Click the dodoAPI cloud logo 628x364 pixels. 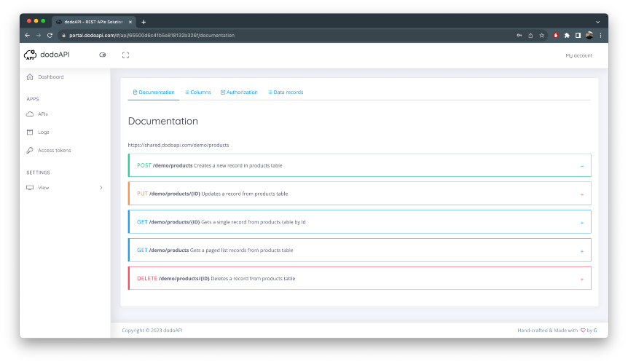pyautogui.click(x=31, y=55)
